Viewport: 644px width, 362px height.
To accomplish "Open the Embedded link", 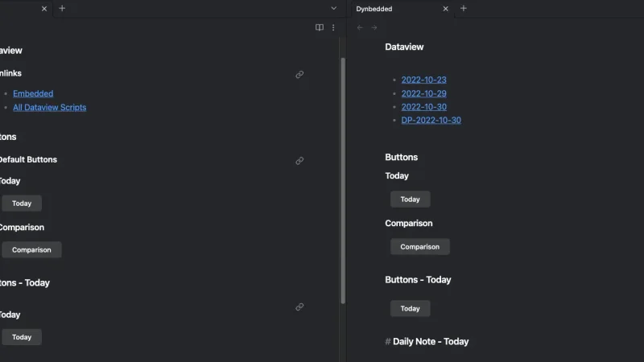I will point(33,93).
